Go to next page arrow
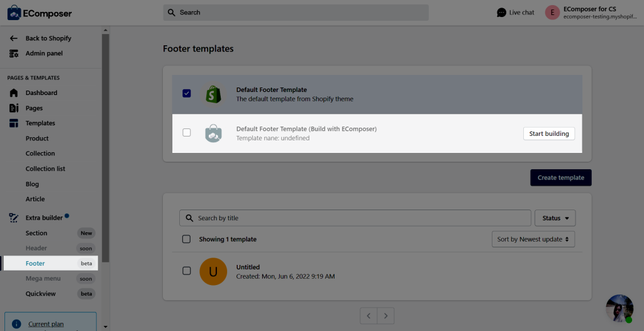644x331 pixels. tap(386, 316)
